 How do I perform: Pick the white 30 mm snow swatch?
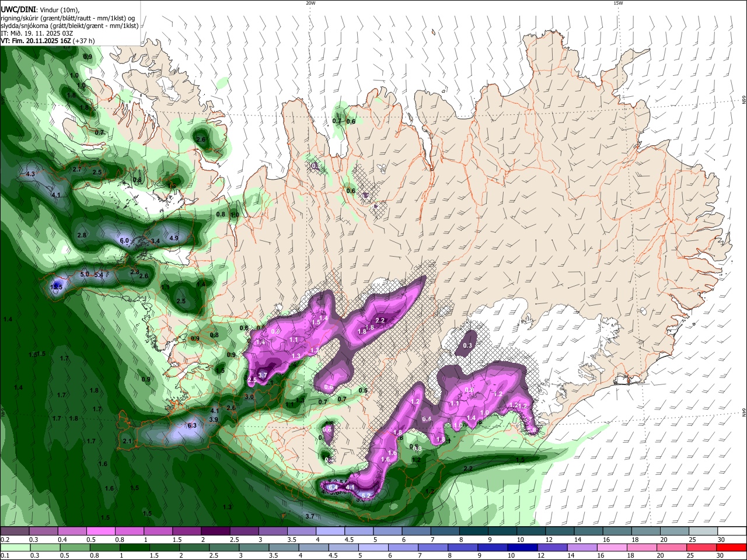pyautogui.click(x=732, y=531)
